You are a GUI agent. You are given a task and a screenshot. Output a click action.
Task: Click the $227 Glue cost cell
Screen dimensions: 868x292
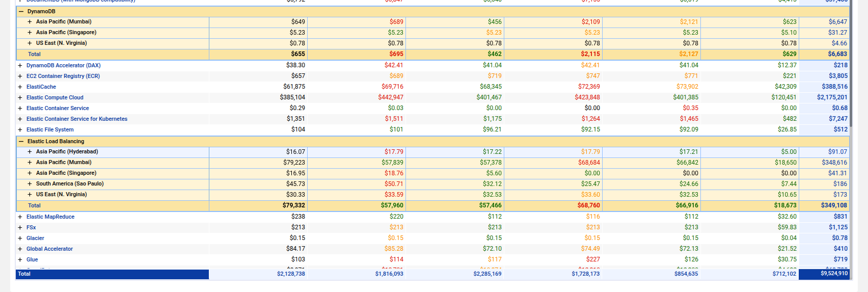[593, 259]
